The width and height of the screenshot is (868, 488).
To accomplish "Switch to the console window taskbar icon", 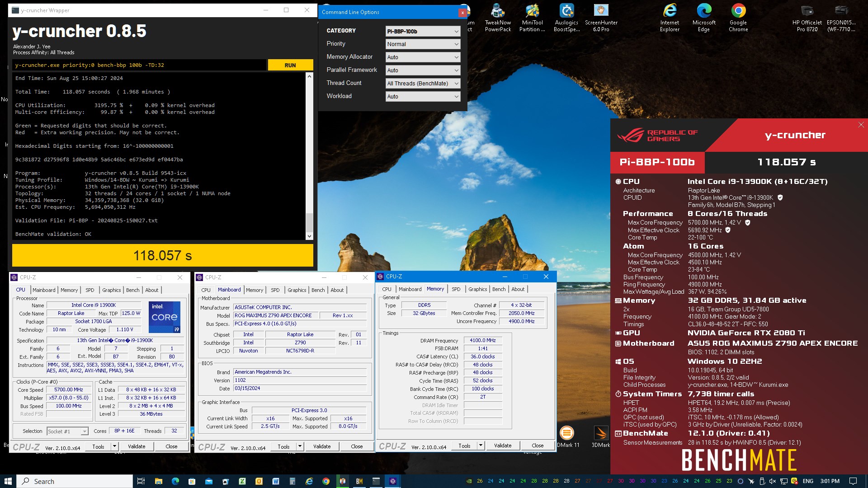I will [x=376, y=481].
